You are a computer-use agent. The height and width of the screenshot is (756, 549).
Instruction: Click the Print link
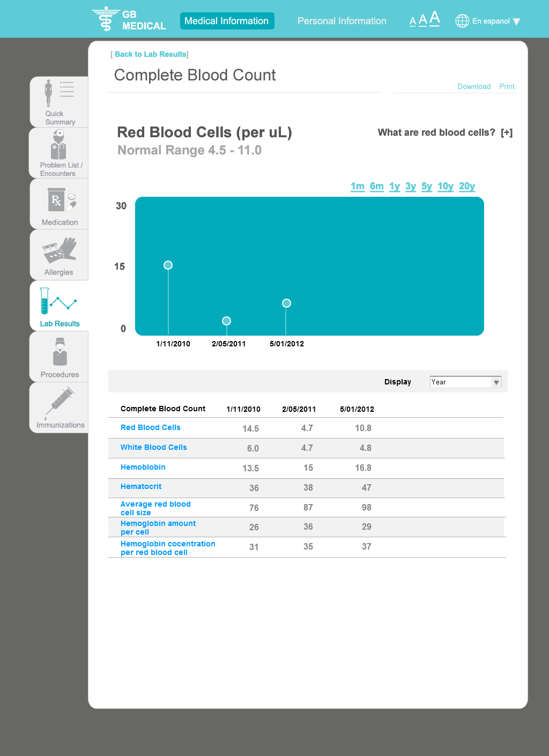pos(507,86)
